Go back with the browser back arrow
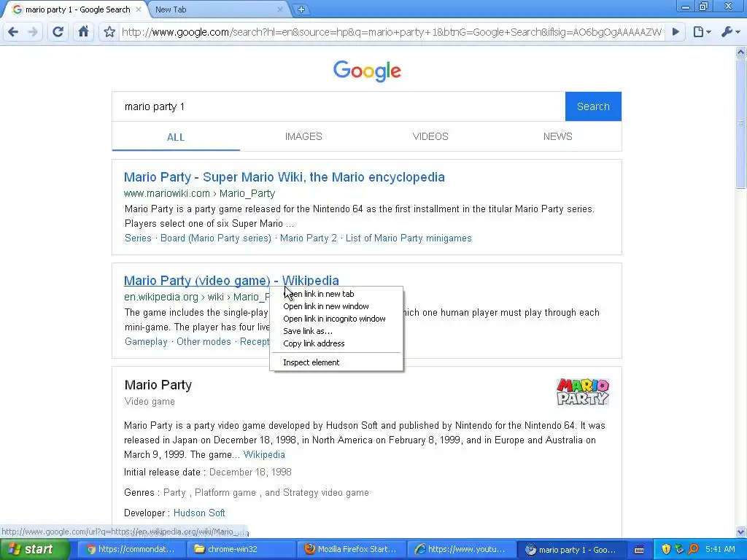Image resolution: width=747 pixels, height=560 pixels. (x=13, y=32)
